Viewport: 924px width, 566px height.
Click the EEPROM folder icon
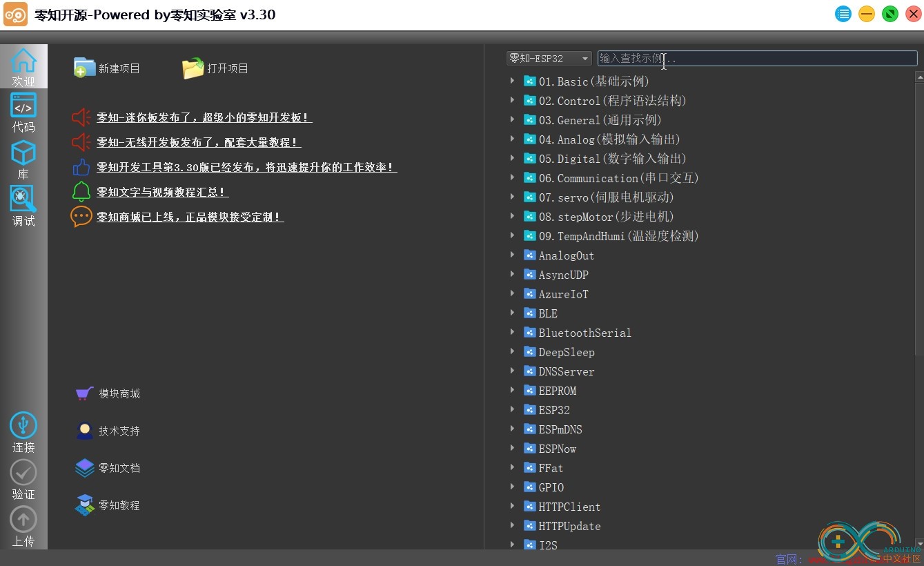pyautogui.click(x=530, y=390)
